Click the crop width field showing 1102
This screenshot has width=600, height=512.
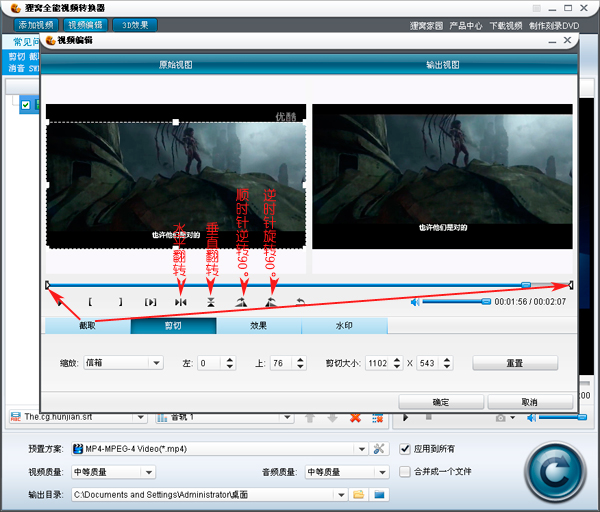pos(378,363)
